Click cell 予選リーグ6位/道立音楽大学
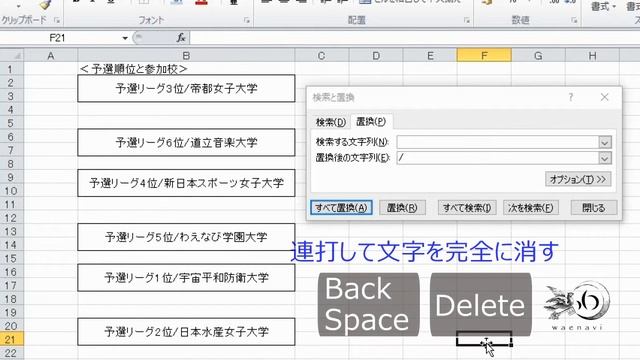Viewport: 640px width, 360px height. pos(186,142)
